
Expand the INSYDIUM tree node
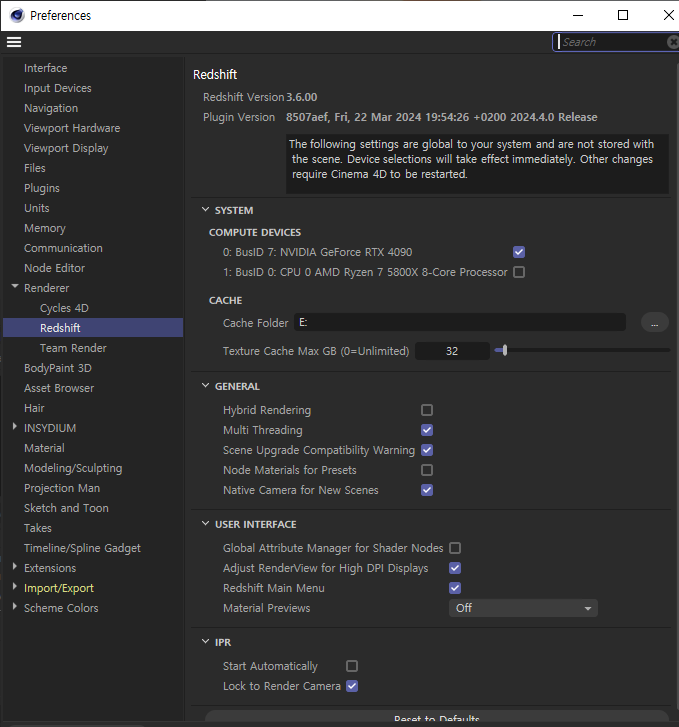tap(15, 427)
